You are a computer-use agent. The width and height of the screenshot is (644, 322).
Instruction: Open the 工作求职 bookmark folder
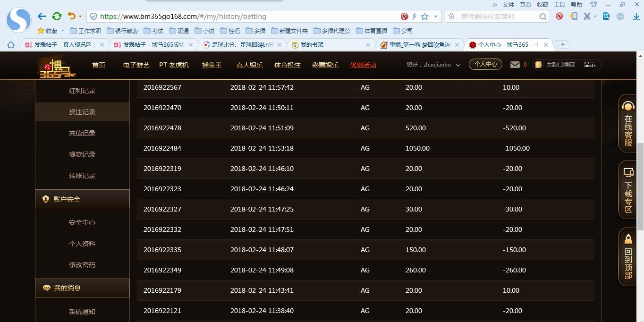[x=85, y=31]
